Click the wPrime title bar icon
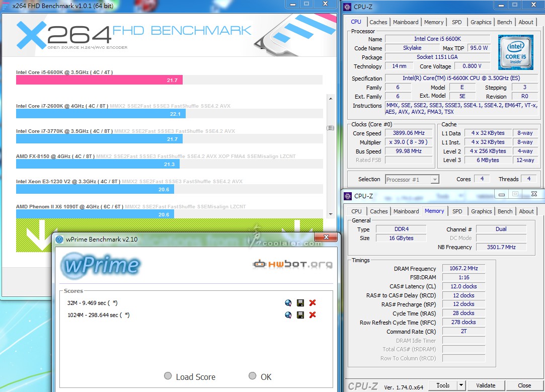 (59, 240)
